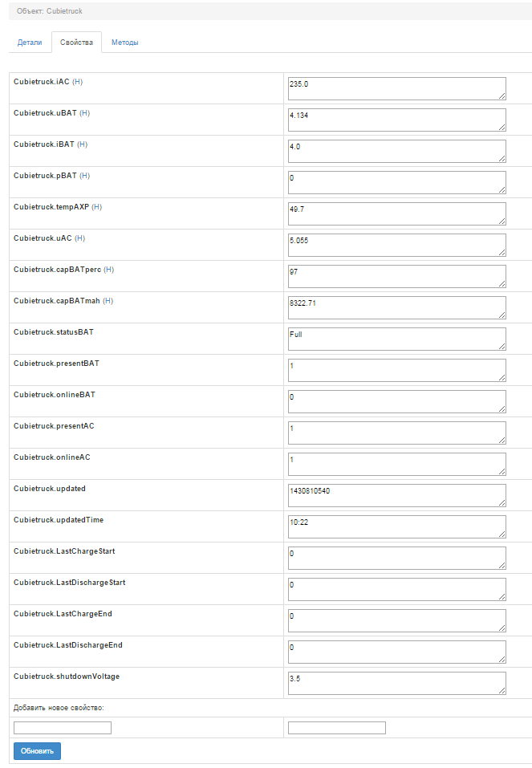This screenshot has height=768, width=532.
Task: Click the Cubietruck.updatedTime value field
Action: click(396, 526)
